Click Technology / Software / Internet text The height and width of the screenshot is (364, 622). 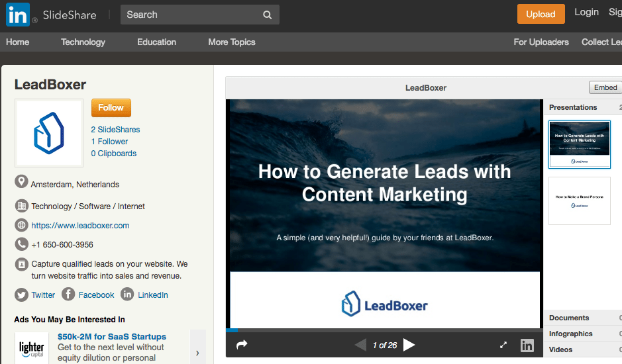(88, 206)
